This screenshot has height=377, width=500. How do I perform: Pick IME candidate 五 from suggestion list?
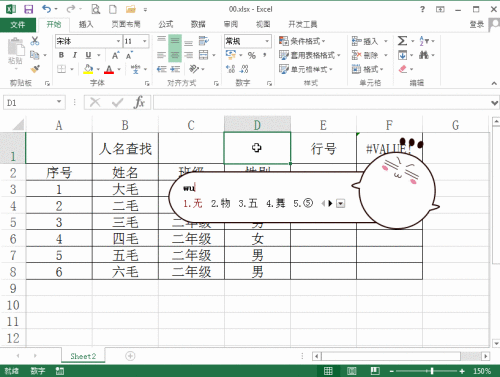coord(248,203)
